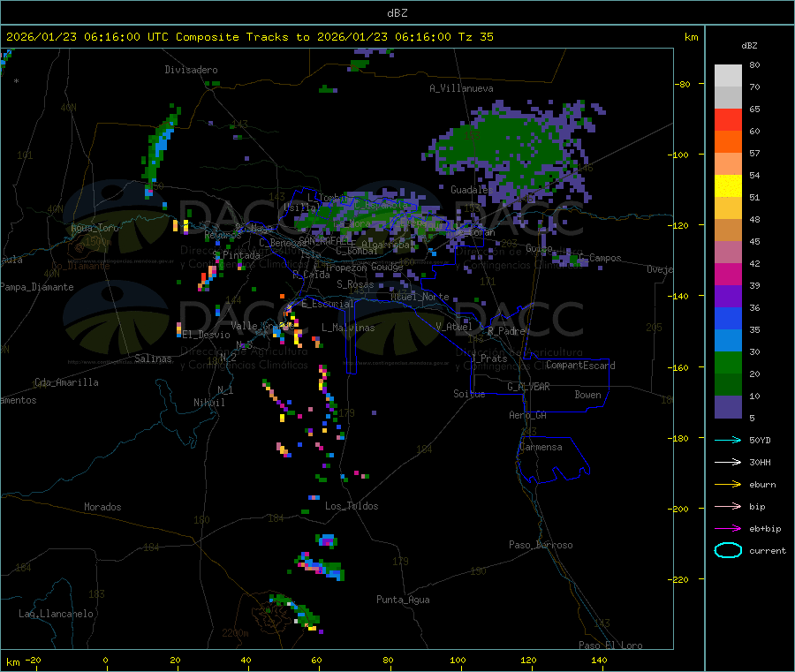Click the CompantEscard map label

pos(580,365)
